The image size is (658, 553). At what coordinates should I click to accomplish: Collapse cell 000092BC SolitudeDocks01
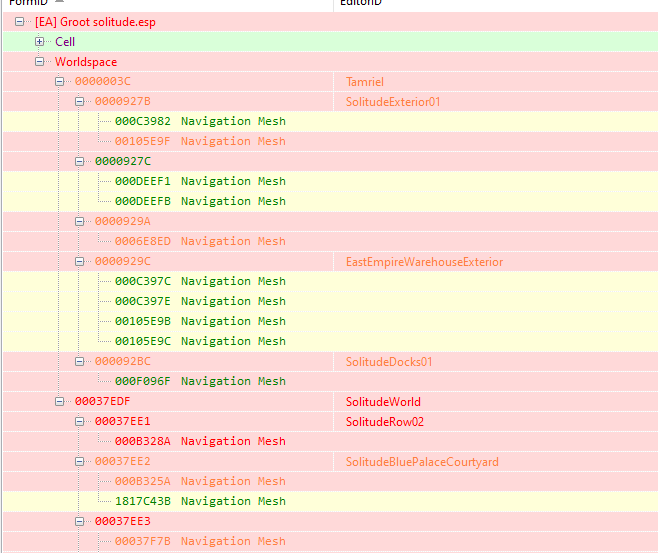(x=79, y=361)
